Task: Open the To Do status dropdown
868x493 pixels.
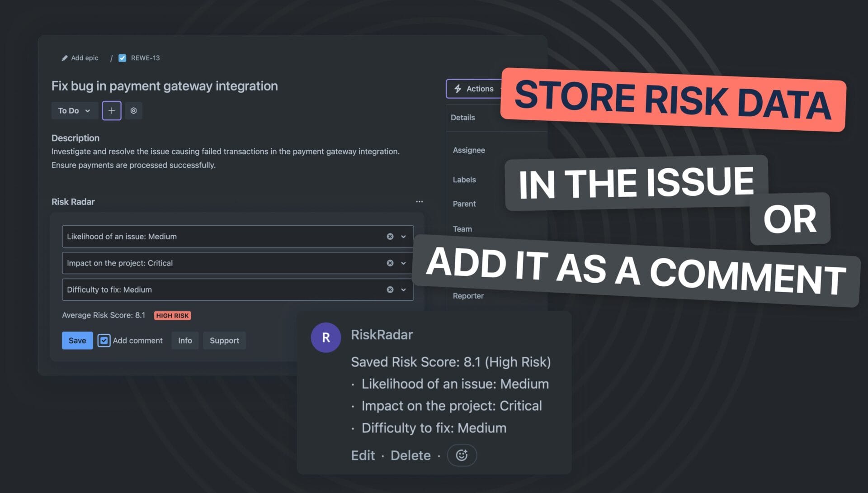Action: [x=74, y=111]
